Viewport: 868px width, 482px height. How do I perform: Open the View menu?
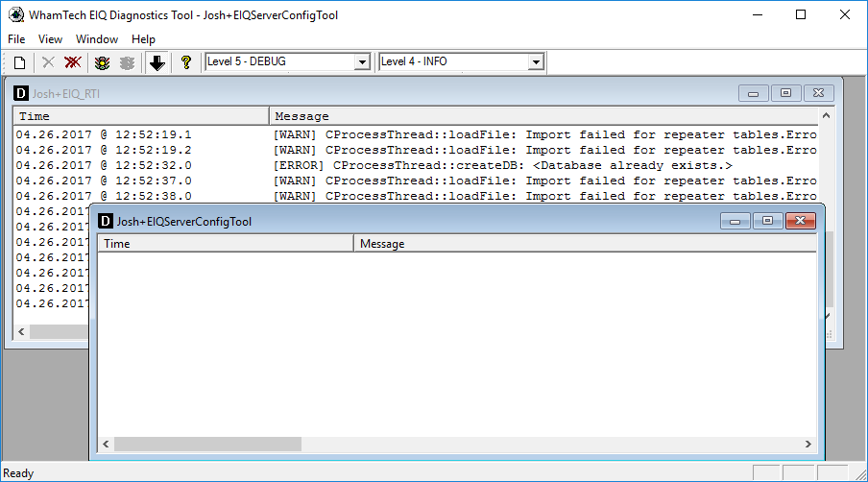tap(50, 39)
